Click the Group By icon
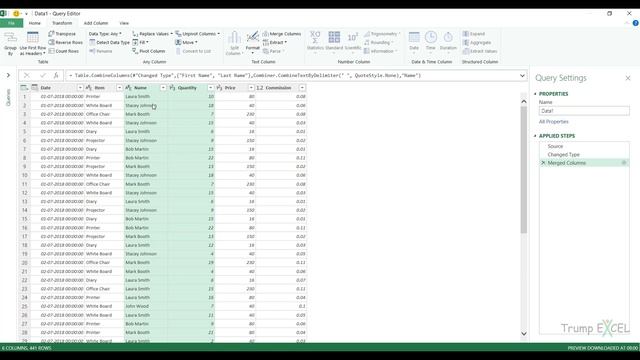Image resolution: width=640 pixels, height=360 pixels. [10, 43]
